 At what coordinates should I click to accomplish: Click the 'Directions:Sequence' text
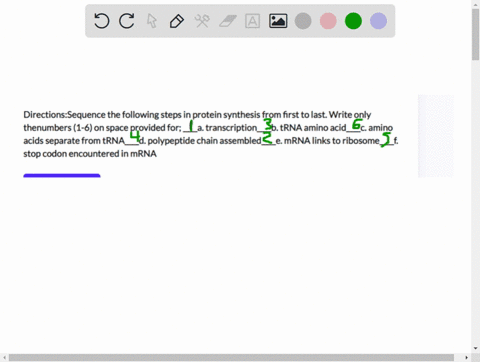click(64, 115)
